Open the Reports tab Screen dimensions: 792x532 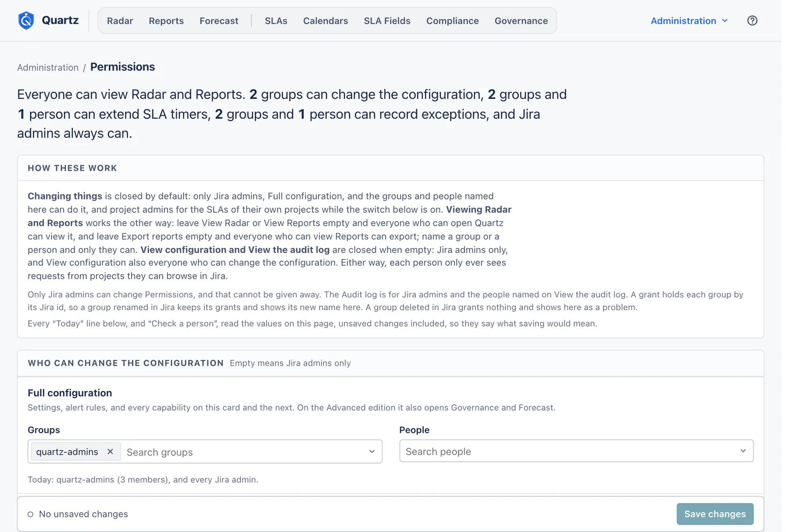(x=166, y=21)
